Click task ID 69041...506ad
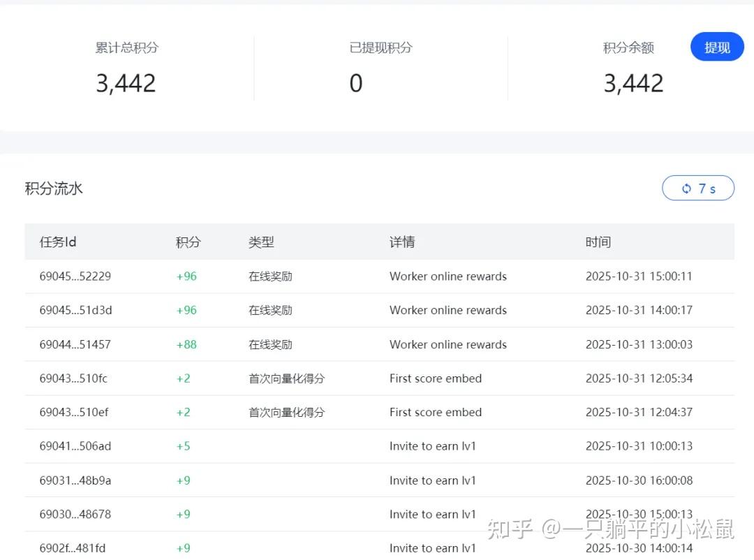The height and width of the screenshot is (560, 754). click(x=75, y=446)
